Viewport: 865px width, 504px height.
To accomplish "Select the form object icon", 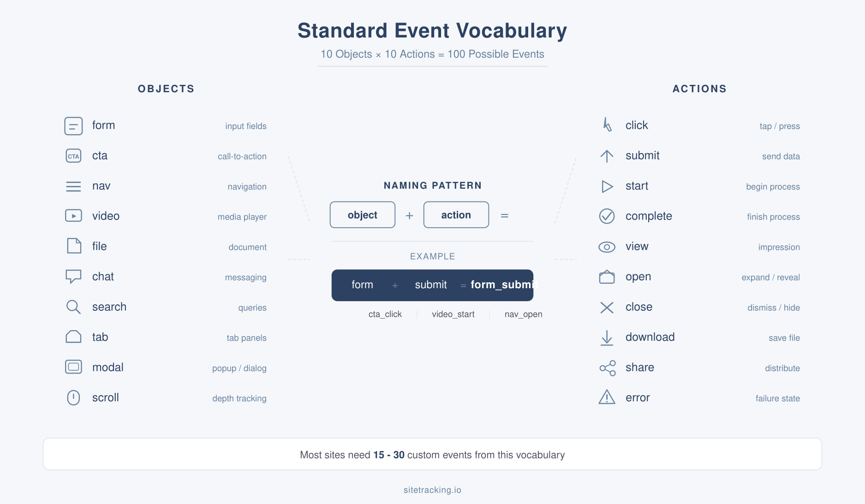I will click(x=73, y=125).
